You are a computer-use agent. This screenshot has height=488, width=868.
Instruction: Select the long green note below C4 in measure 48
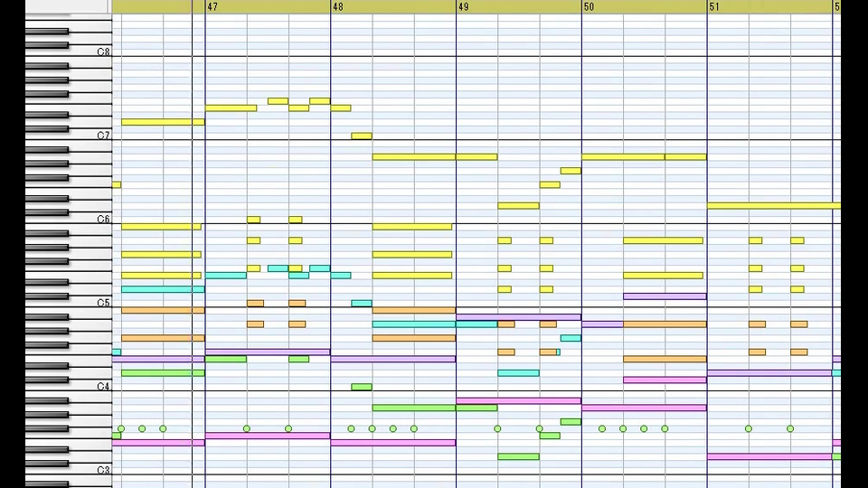(x=414, y=408)
